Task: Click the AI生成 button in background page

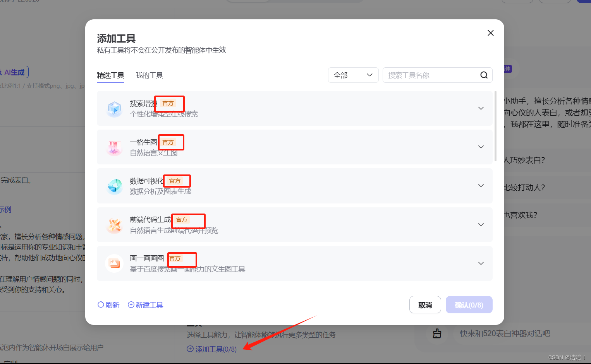Action: coord(14,72)
